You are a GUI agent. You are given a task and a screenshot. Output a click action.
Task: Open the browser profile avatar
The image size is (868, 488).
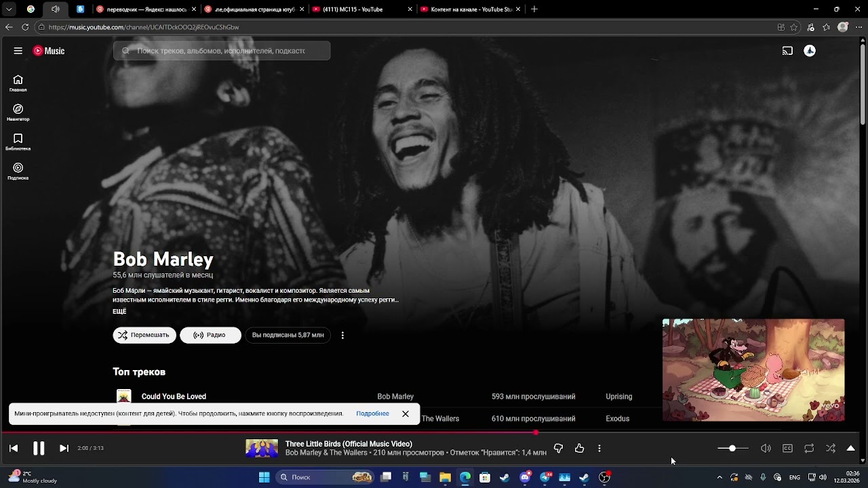[x=843, y=27]
